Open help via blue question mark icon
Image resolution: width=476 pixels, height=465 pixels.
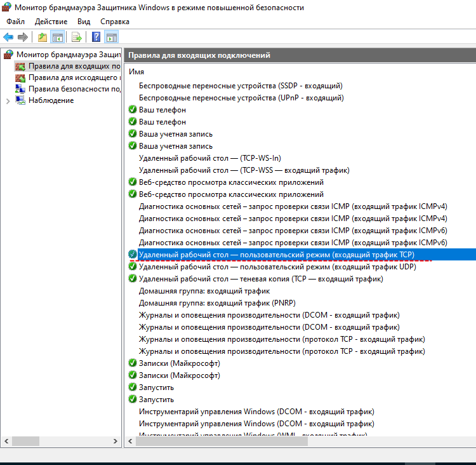pos(96,37)
